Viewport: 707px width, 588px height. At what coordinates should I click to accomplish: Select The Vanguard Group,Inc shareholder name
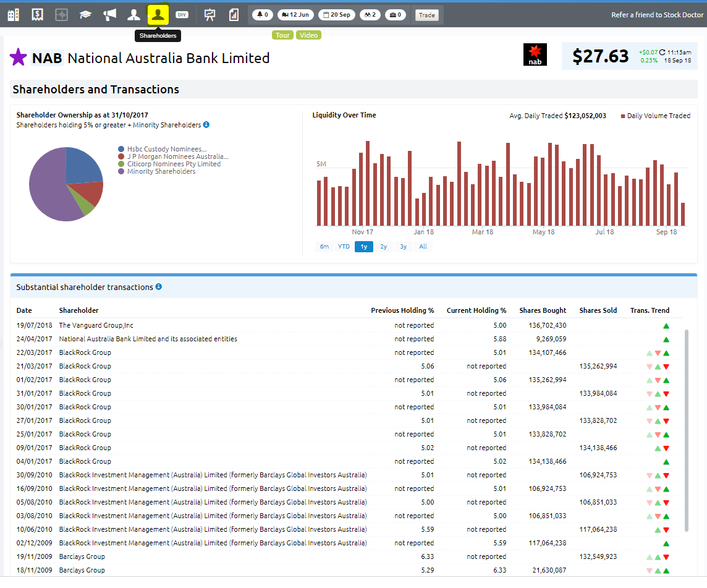point(96,325)
